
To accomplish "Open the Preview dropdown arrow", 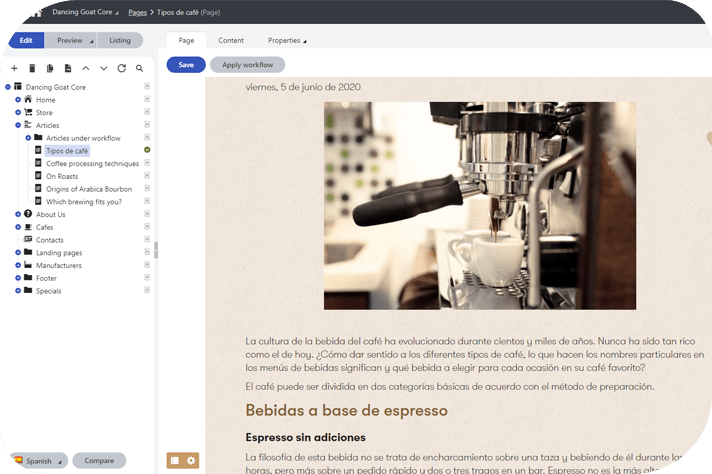I will tap(91, 41).
